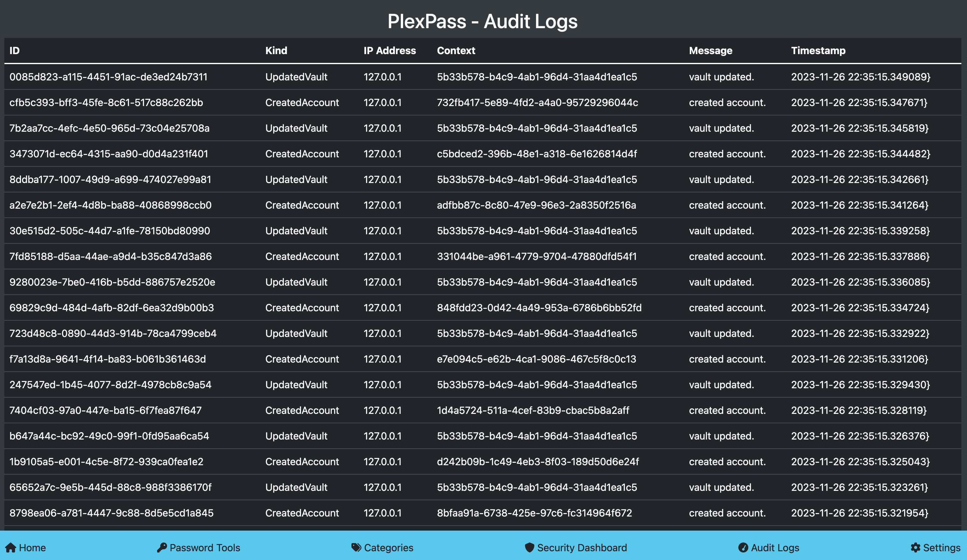The image size is (967, 560).
Task: Click log ID 8798ea06-a781-4447-9c88-8d5e5cd1a845
Action: [x=111, y=513]
